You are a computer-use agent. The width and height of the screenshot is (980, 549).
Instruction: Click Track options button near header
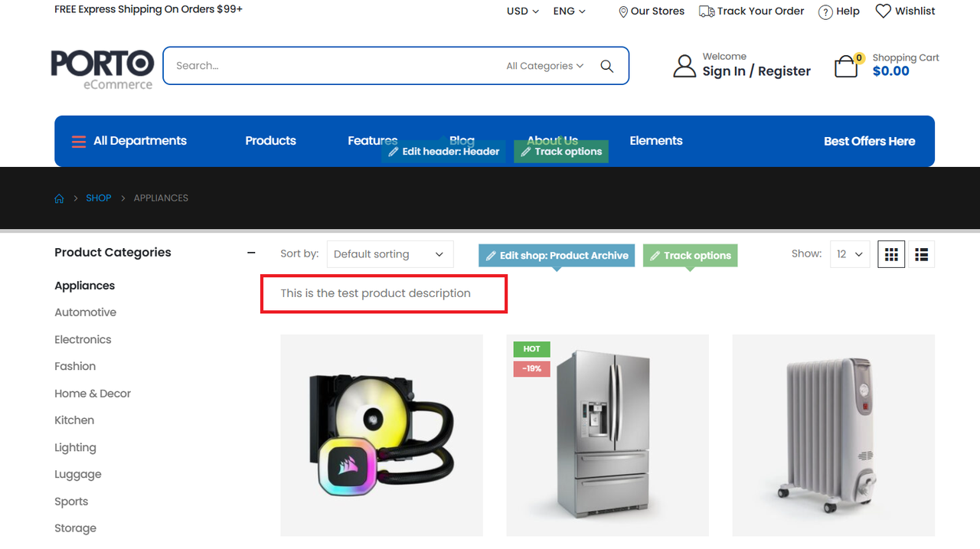click(561, 152)
